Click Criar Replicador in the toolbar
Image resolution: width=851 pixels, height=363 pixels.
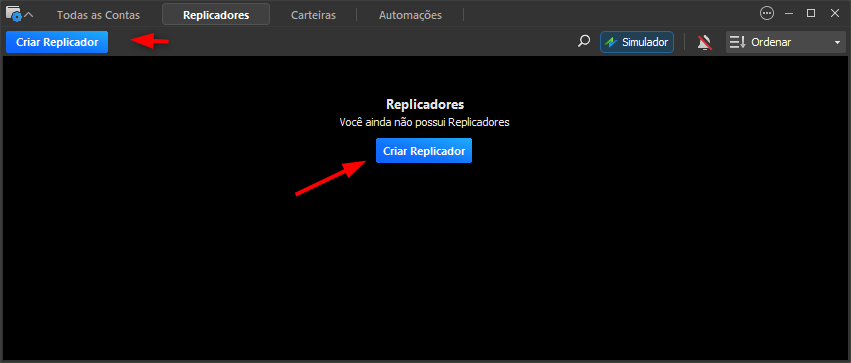57,42
